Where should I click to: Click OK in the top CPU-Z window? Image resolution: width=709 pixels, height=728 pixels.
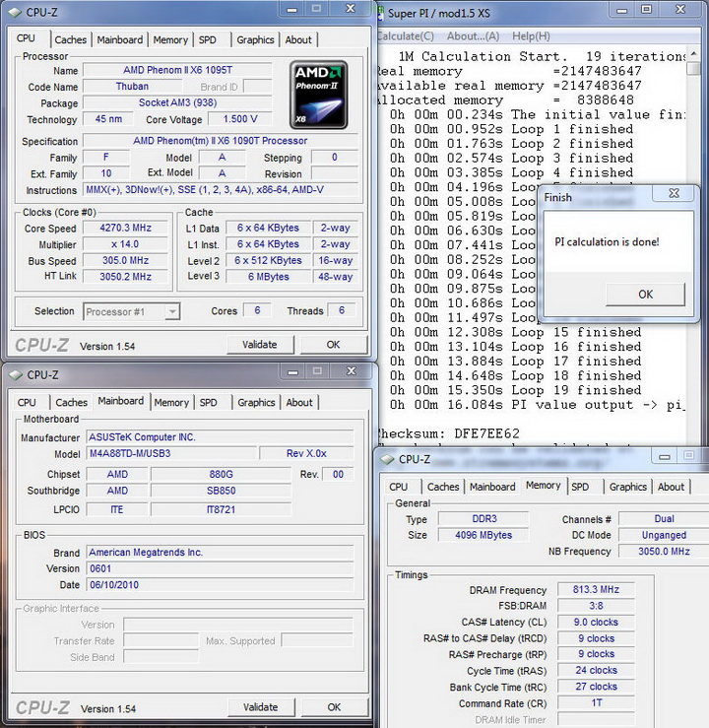click(x=333, y=345)
